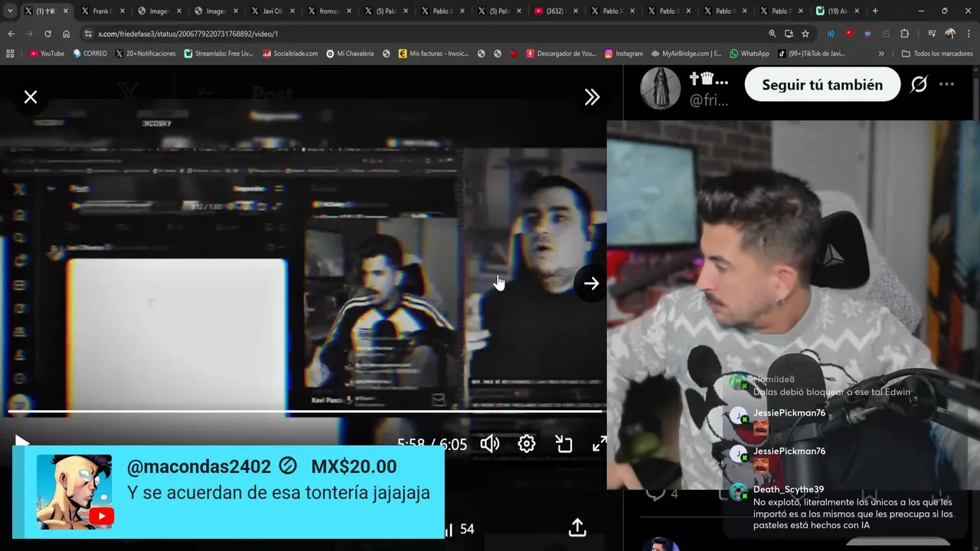
Task: Open a new browser tab
Action: (x=875, y=11)
